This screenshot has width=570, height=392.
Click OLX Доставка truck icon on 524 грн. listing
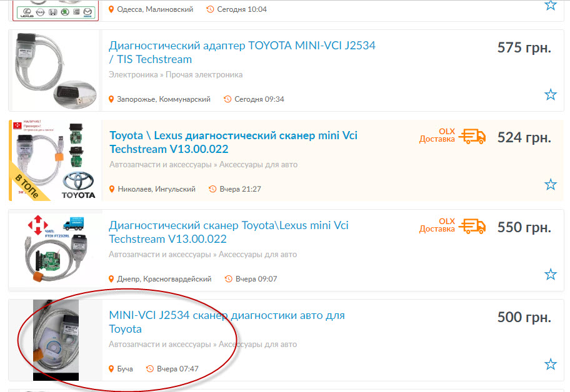tap(472, 136)
